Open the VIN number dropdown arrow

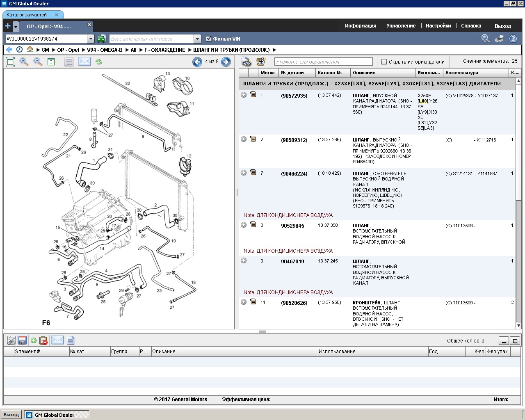click(x=91, y=39)
